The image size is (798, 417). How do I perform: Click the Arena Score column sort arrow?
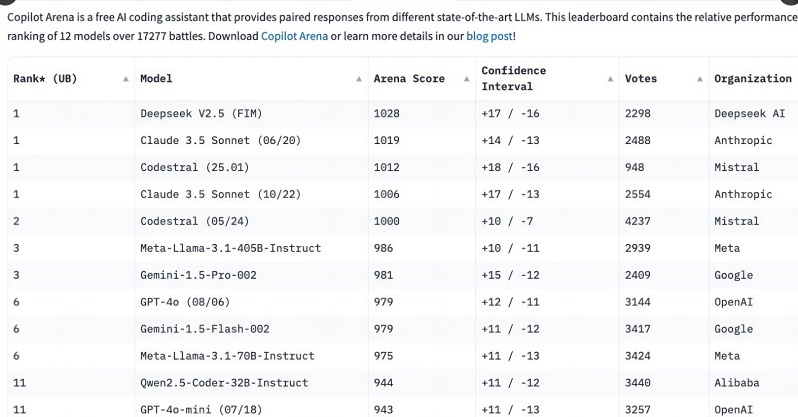[x=466, y=78]
